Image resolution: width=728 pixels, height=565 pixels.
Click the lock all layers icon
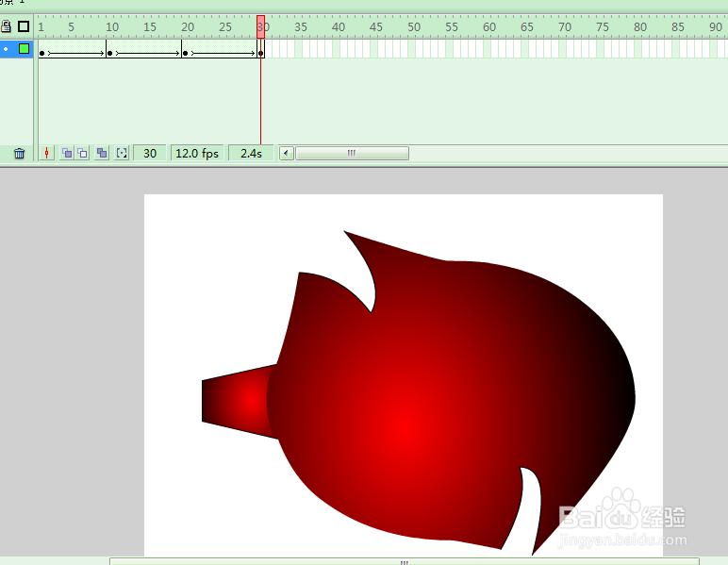[6, 26]
